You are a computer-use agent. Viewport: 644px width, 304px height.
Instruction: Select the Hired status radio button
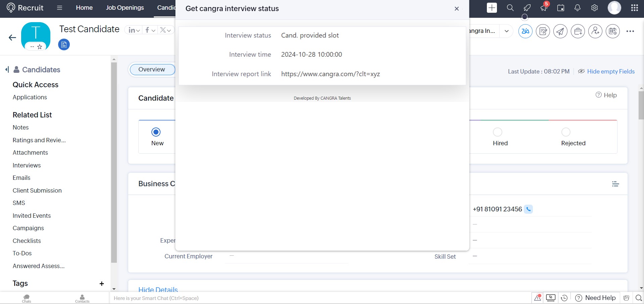(498, 132)
